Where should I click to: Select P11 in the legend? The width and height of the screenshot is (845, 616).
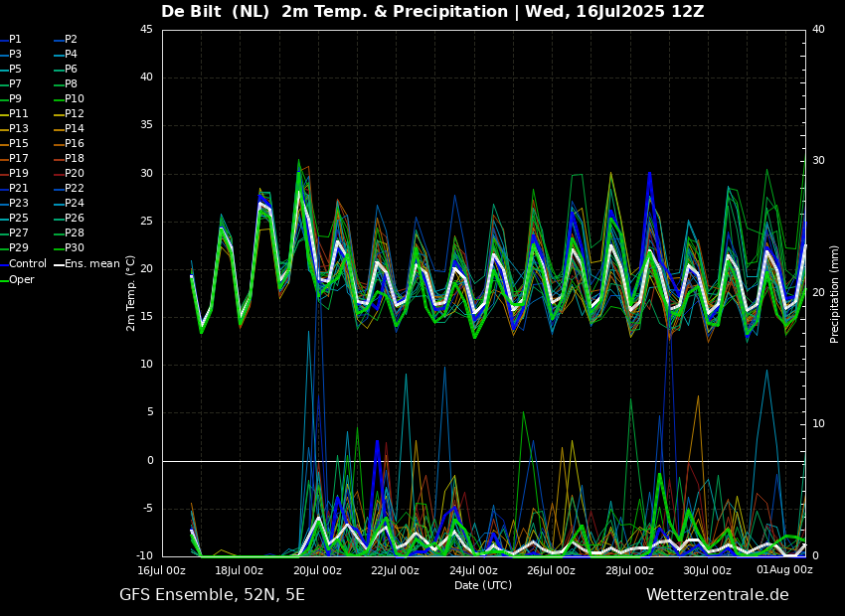14,113
